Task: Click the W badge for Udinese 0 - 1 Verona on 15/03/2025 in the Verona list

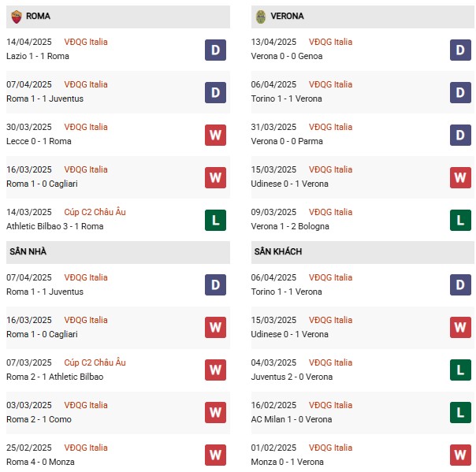Action: (460, 178)
